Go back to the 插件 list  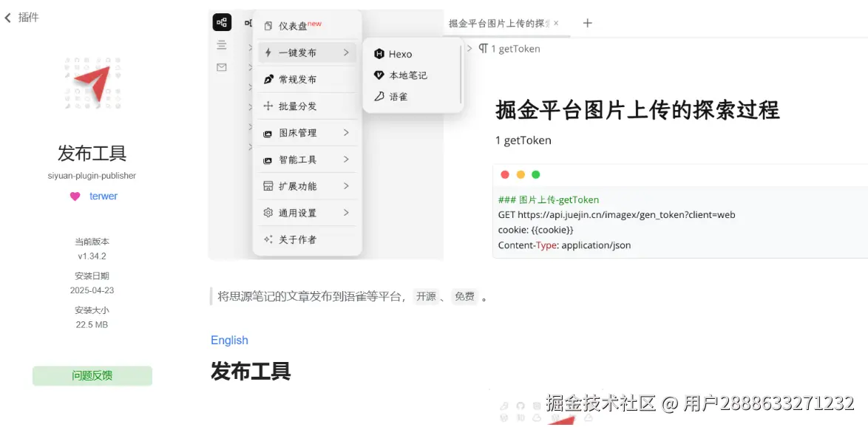21,17
